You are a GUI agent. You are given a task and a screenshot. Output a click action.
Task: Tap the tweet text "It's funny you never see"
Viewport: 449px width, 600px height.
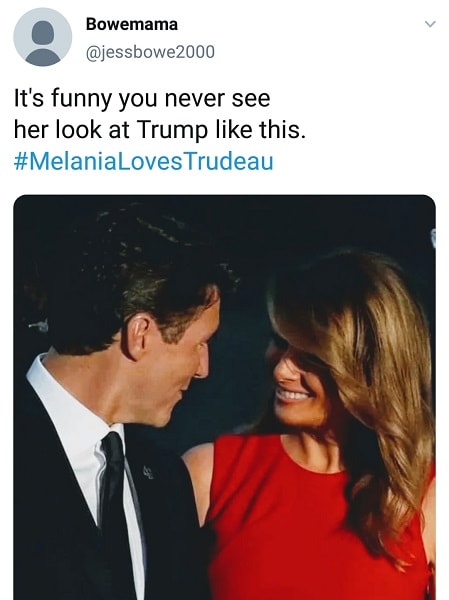point(142,99)
